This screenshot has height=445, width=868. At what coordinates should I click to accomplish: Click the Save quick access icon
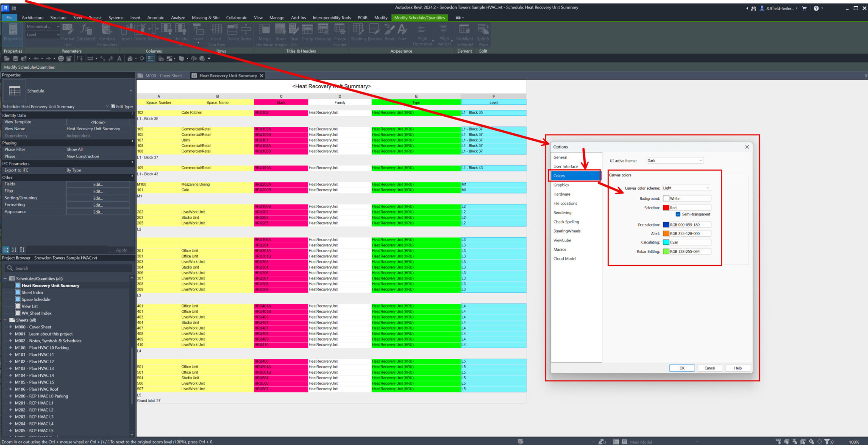click(15, 59)
